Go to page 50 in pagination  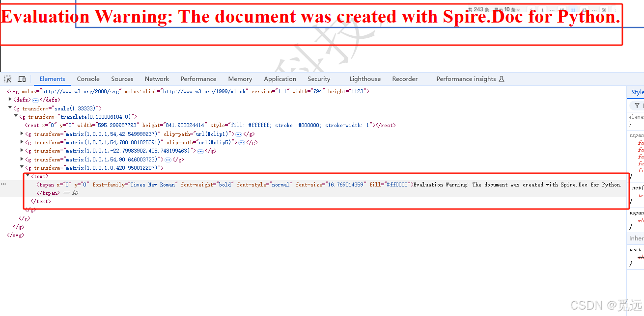pos(604,10)
